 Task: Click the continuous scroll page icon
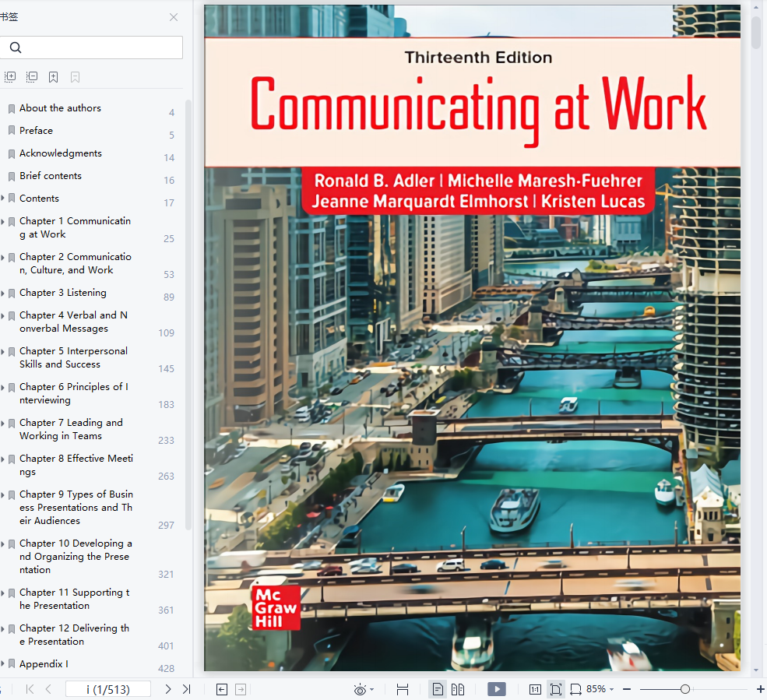[x=403, y=689]
